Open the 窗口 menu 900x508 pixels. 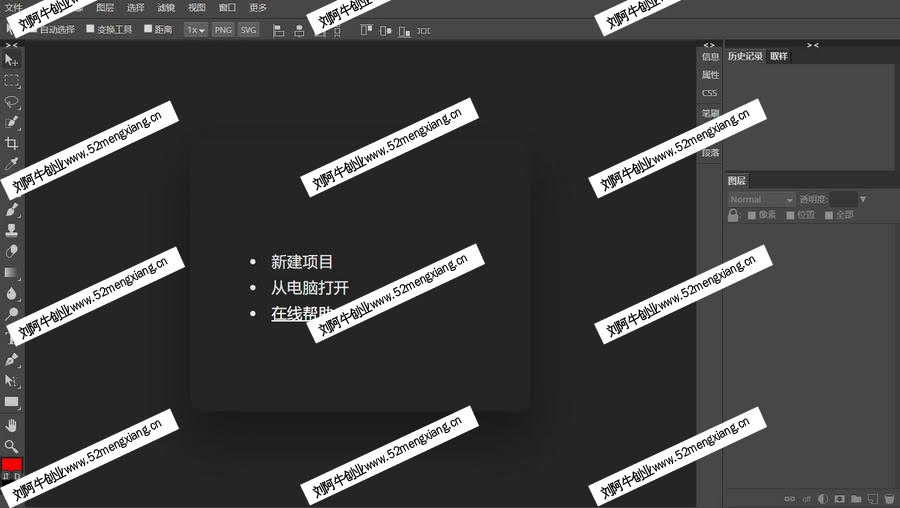tap(227, 7)
